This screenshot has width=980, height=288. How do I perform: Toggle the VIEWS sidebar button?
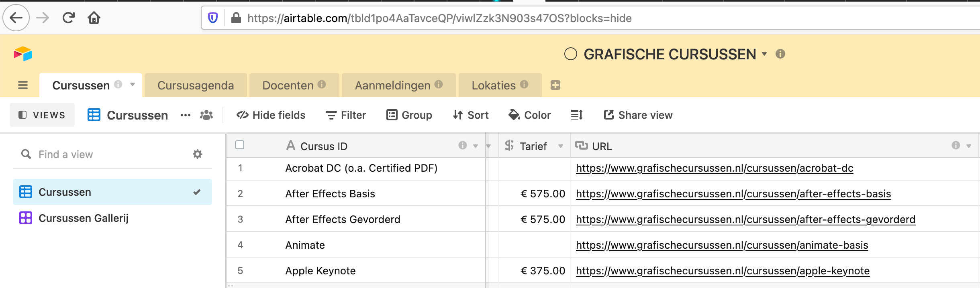pyautogui.click(x=42, y=115)
